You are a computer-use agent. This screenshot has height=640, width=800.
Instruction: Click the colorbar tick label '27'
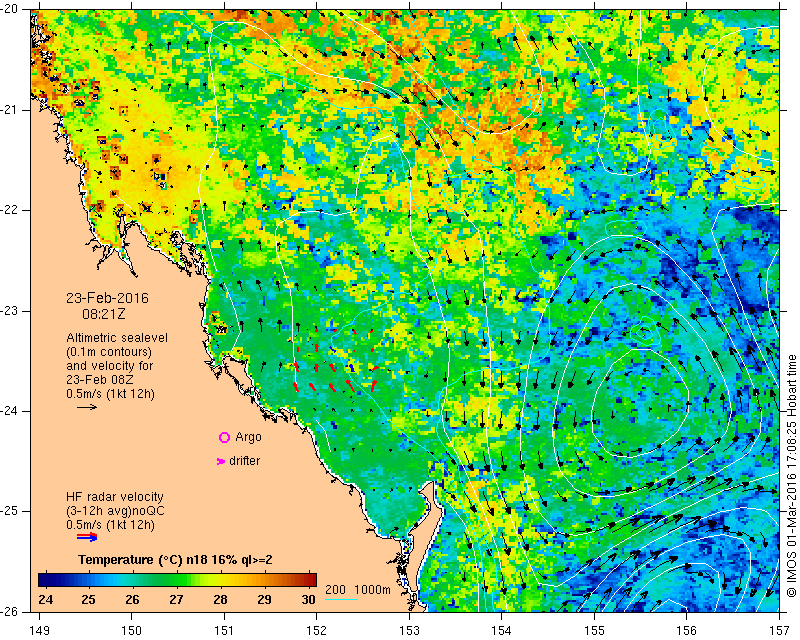point(177,600)
